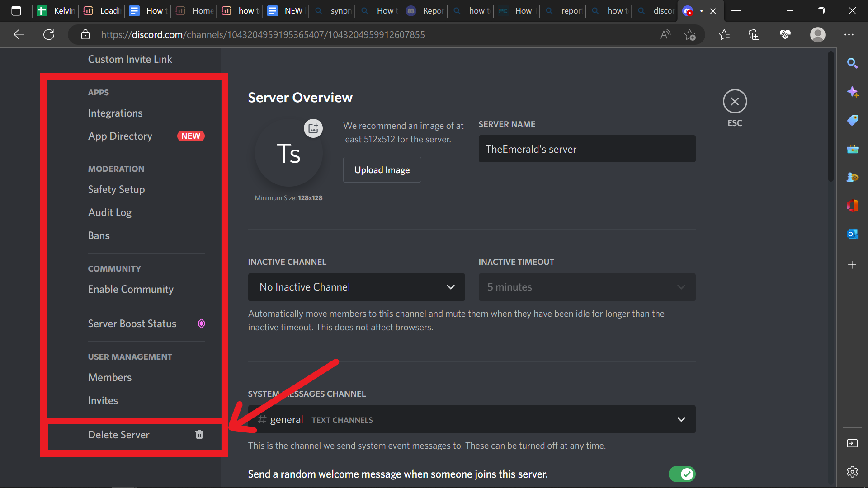Click the Upload Image button
This screenshot has width=868, height=488.
point(382,170)
